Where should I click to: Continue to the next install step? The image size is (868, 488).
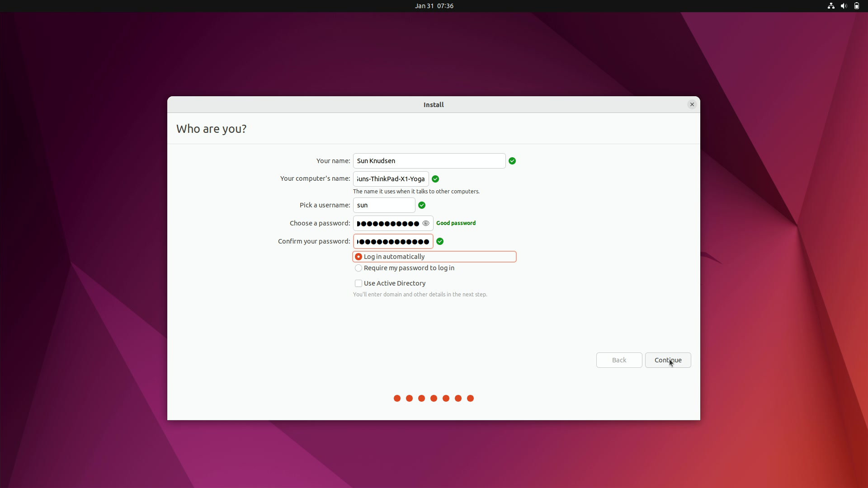click(x=668, y=360)
